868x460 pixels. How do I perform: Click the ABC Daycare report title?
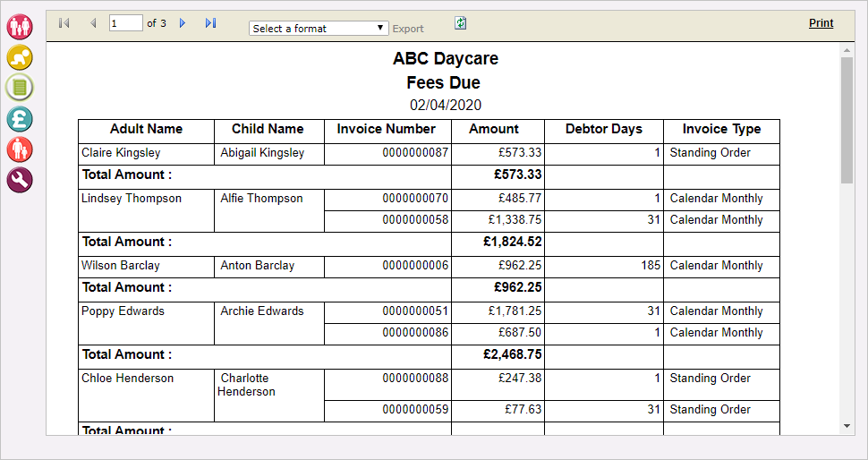click(446, 58)
